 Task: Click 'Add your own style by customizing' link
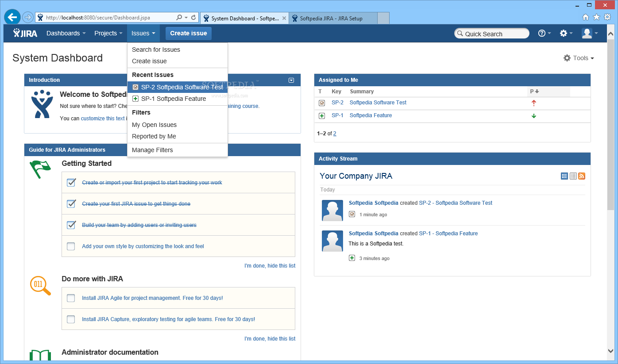[143, 246]
